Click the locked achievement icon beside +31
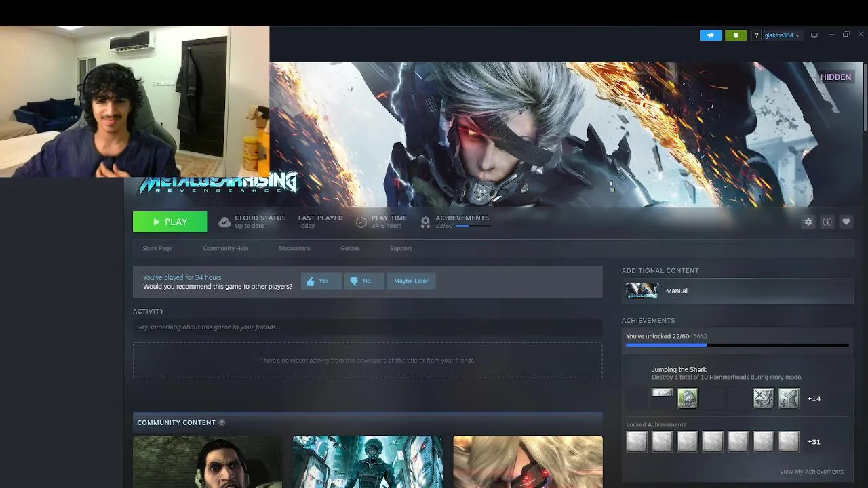The image size is (868, 488). coord(789,442)
